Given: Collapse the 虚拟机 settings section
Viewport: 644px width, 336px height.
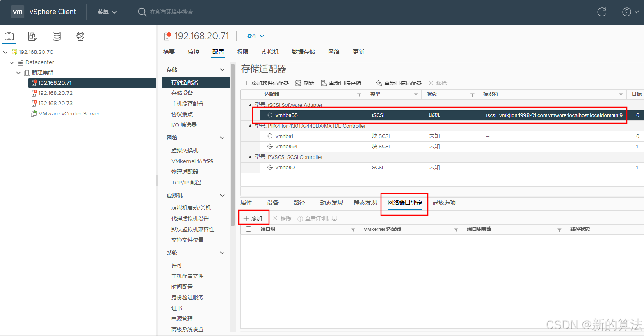Looking at the screenshot, I should pyautogui.click(x=222, y=196).
